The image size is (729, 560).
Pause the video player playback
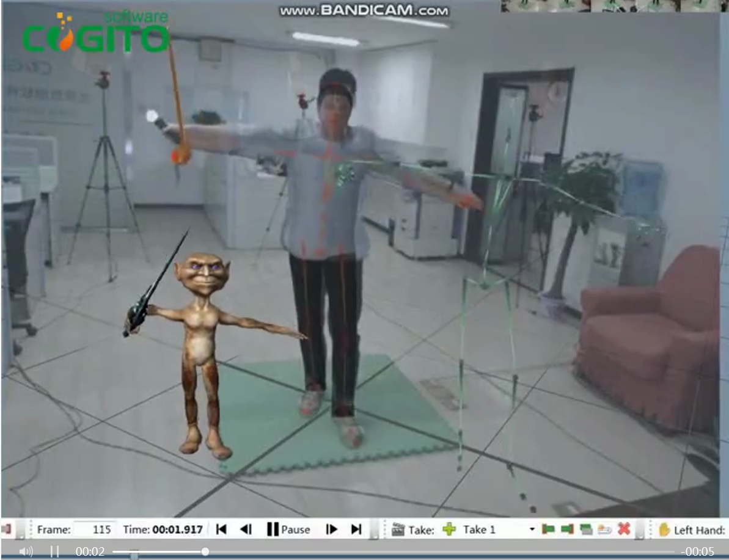[x=55, y=551]
